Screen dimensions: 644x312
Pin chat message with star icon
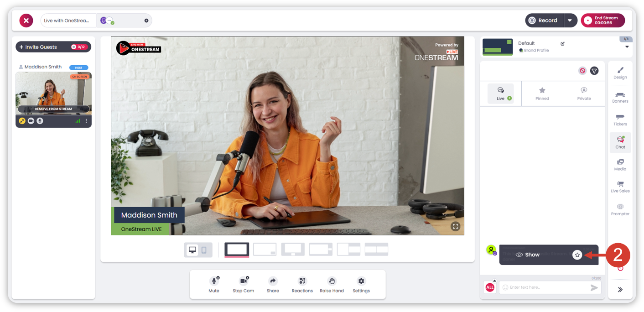(x=577, y=255)
